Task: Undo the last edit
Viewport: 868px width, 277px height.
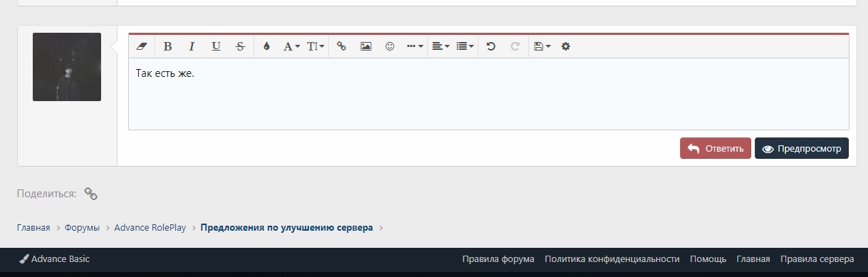Action: click(x=491, y=46)
